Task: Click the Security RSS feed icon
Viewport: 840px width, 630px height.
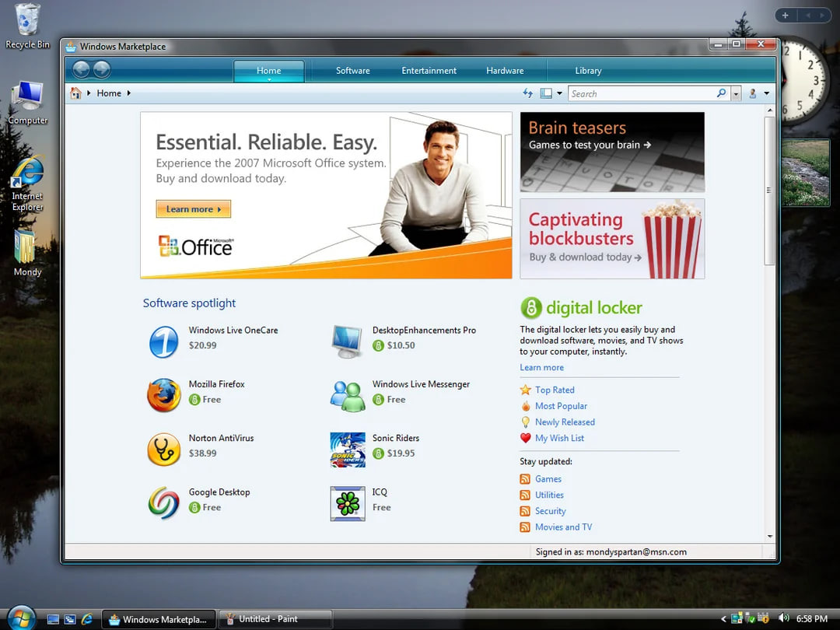Action: [x=525, y=511]
